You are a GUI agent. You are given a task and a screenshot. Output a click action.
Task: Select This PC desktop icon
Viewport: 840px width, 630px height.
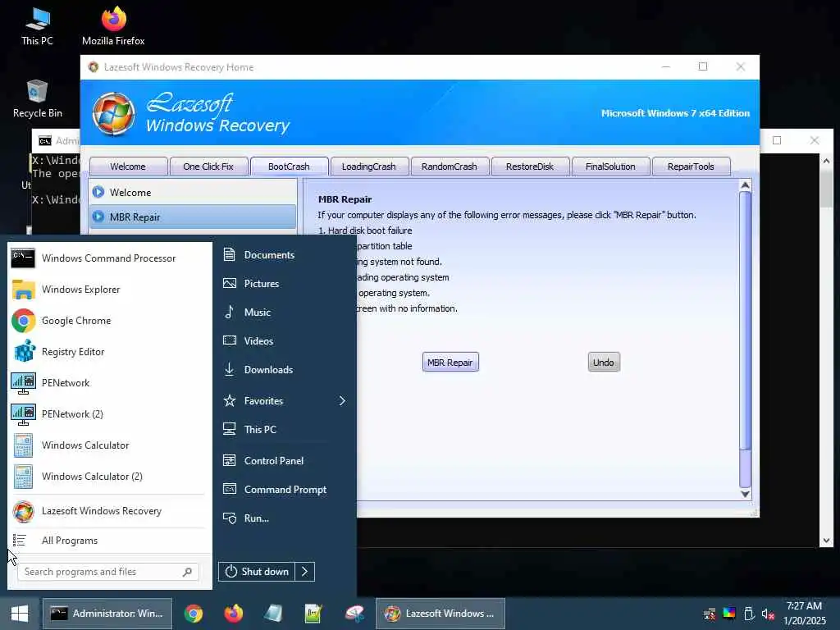pos(37,26)
